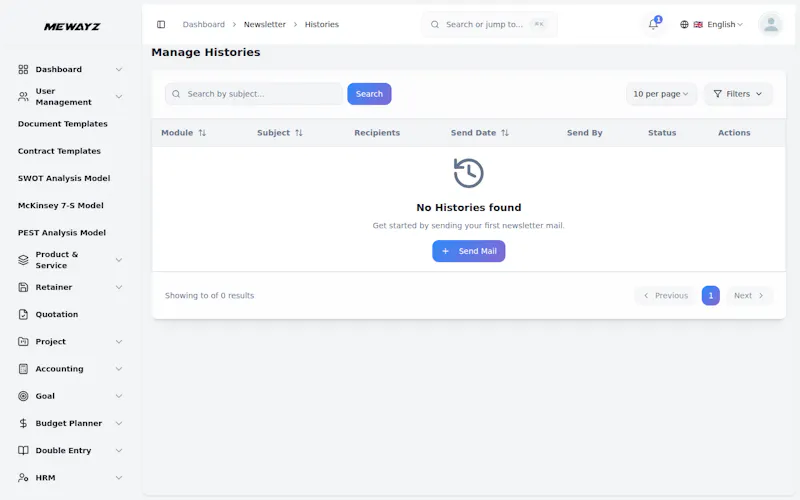Expand the HRM chevron
The image size is (800, 500).
point(119,478)
